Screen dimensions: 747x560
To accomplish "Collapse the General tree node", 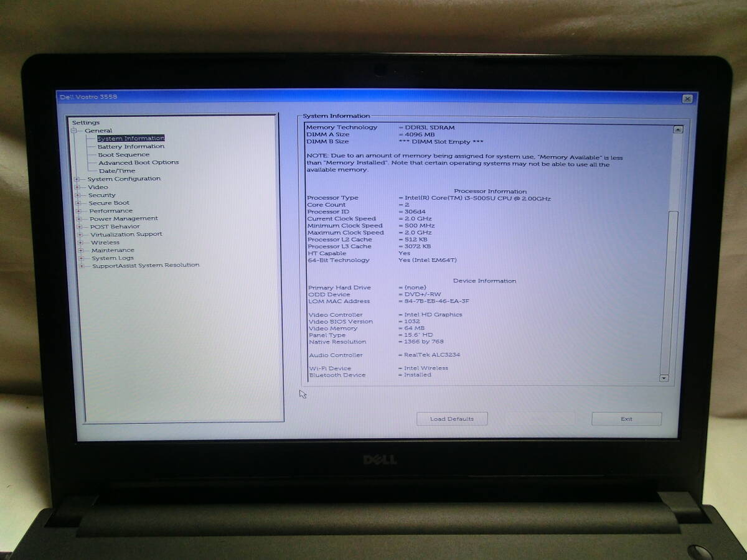I will coord(74,131).
